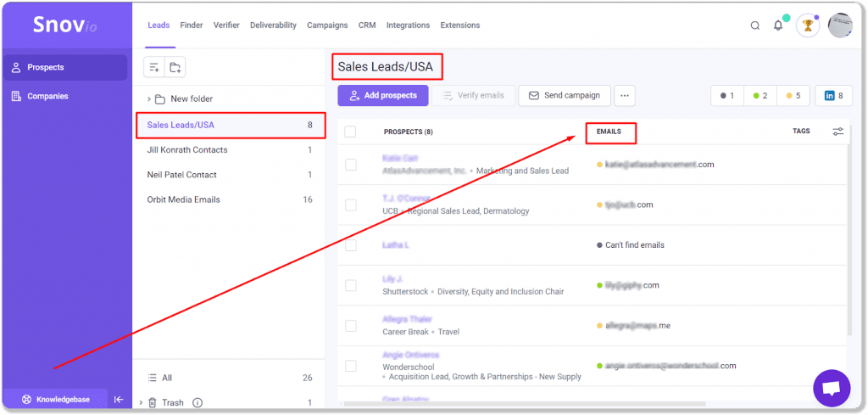Expand the Trash section
This screenshot has width=868, height=415.
(141, 402)
